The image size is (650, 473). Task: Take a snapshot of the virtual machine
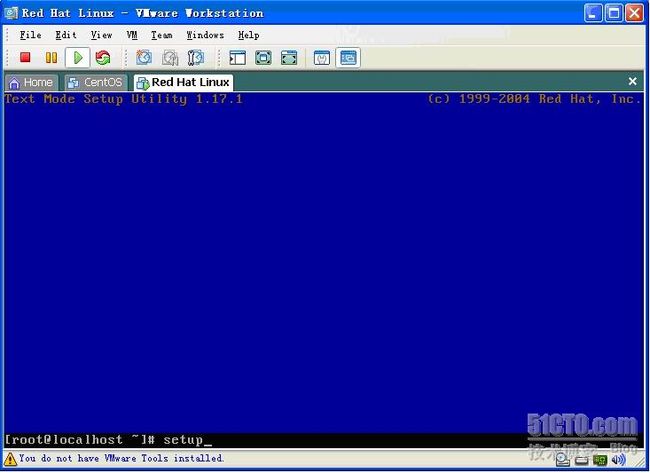pyautogui.click(x=144, y=58)
